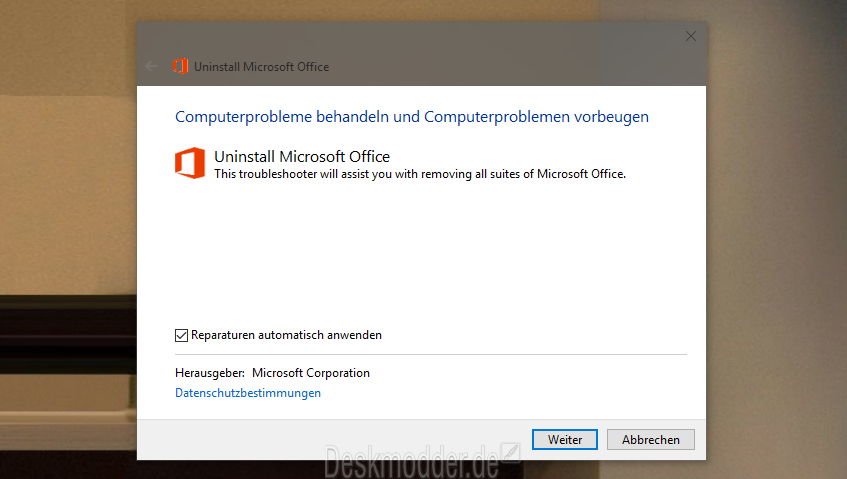Select the Uninstall Microsoft Office troubleshooter name
847x479 pixels.
coord(302,157)
